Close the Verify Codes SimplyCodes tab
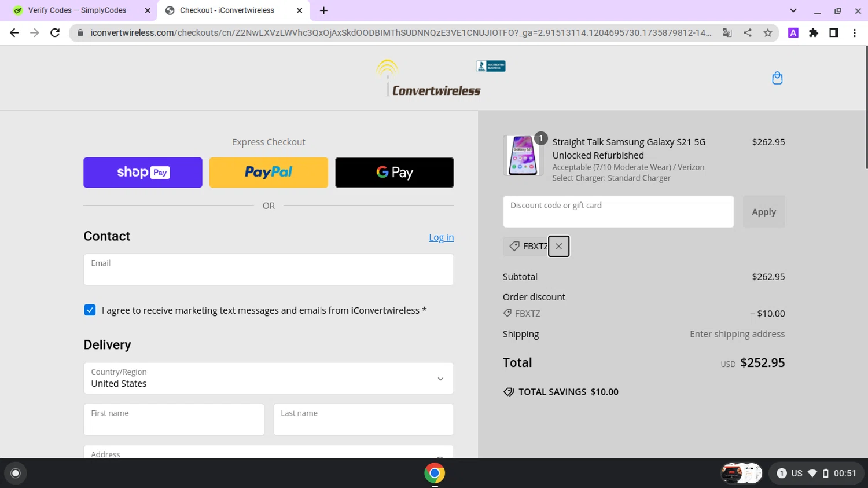 click(x=148, y=10)
